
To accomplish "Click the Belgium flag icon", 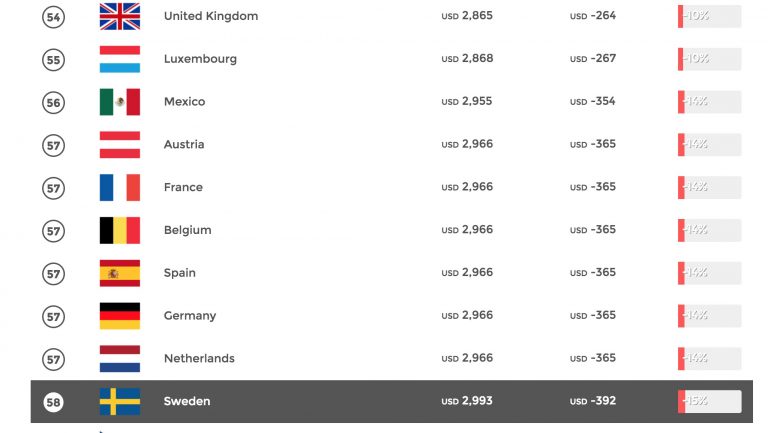I will [119, 230].
